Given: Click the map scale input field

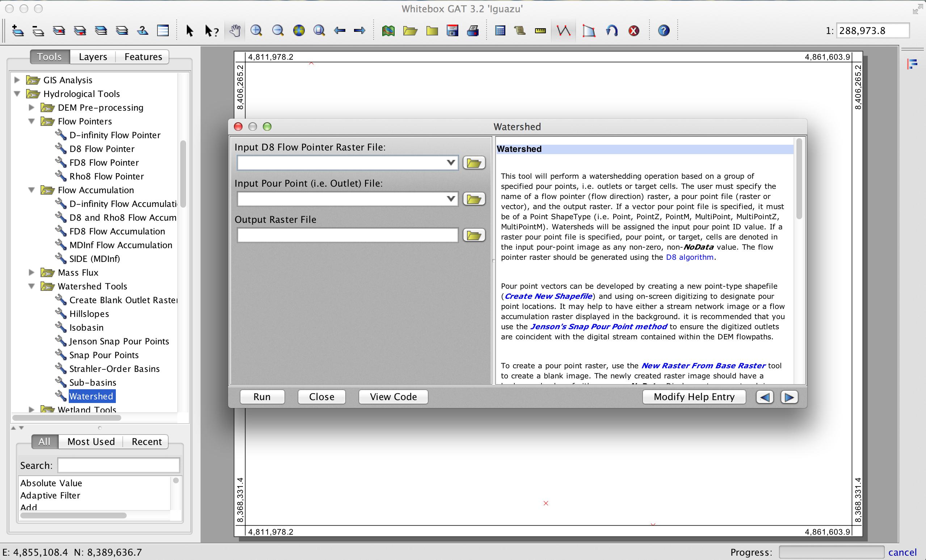Looking at the screenshot, I should (x=873, y=30).
